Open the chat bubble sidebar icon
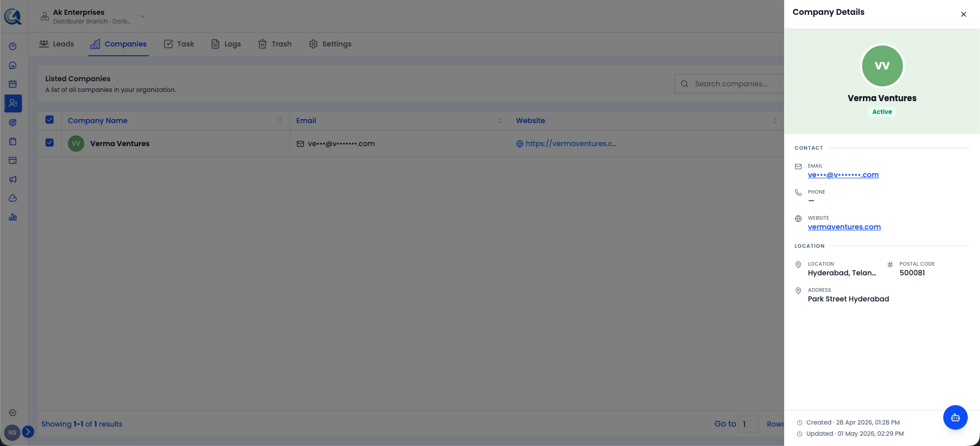 (13, 65)
